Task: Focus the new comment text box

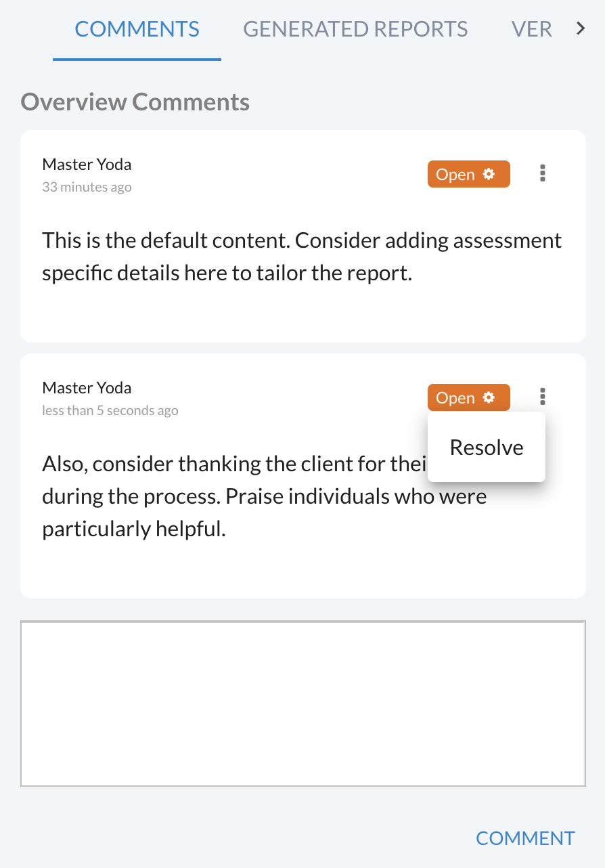Action: [x=302, y=704]
